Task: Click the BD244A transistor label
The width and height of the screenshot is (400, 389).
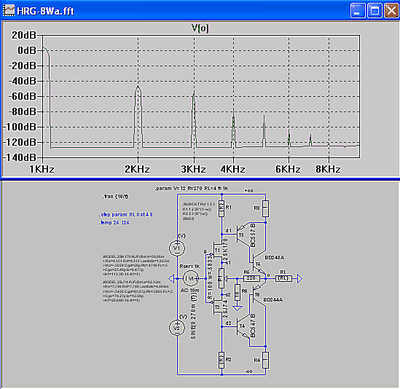Action: pos(273,300)
